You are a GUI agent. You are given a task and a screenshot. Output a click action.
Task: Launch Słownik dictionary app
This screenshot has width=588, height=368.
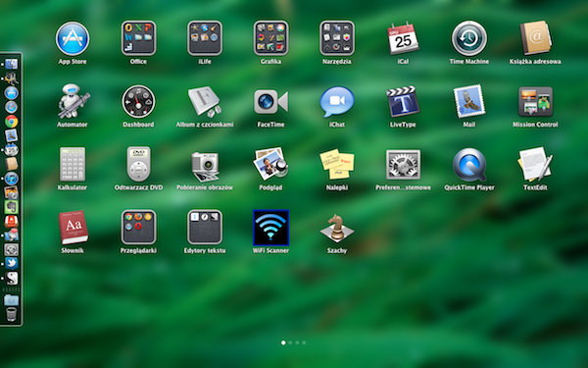[x=73, y=228]
